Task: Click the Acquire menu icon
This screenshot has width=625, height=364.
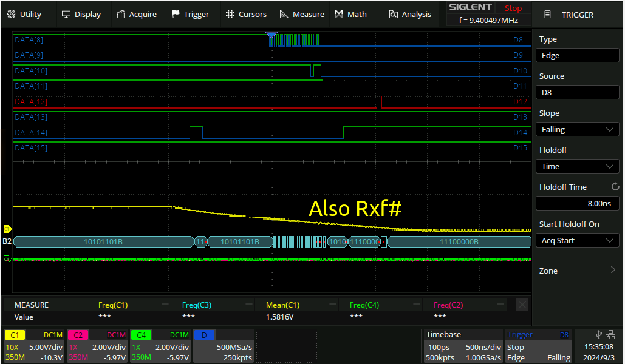Action: click(x=121, y=14)
